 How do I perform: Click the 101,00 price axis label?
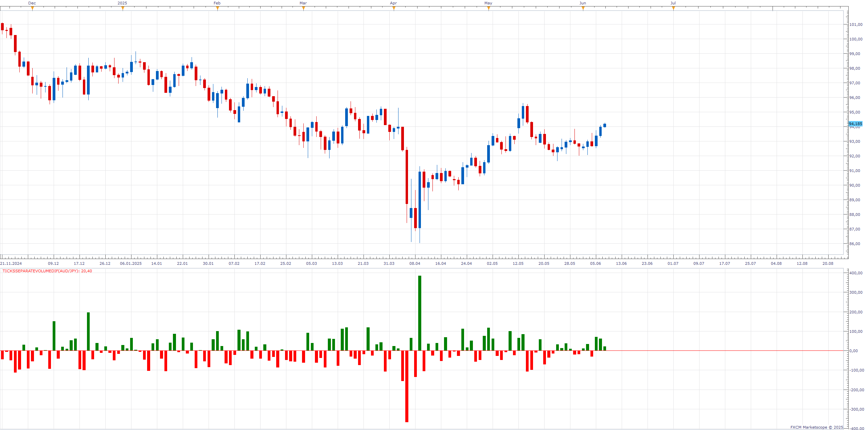856,24
